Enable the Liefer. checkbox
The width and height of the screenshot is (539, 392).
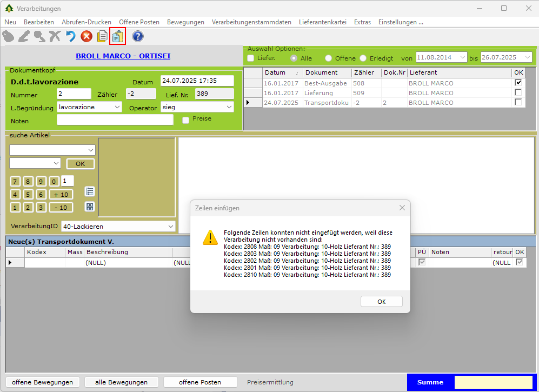(251, 58)
